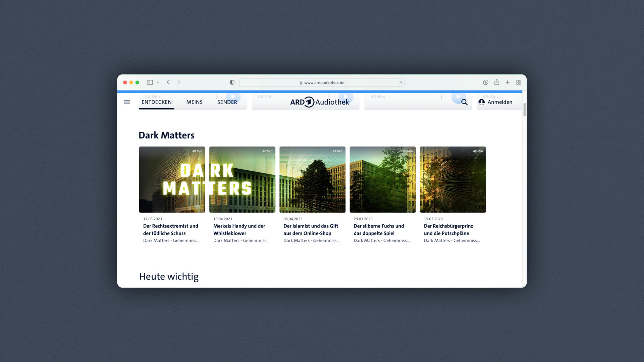This screenshot has height=362, width=644.
Task: Click the Dark Matters show link under the 17.05.2023 episode
Action: click(171, 241)
